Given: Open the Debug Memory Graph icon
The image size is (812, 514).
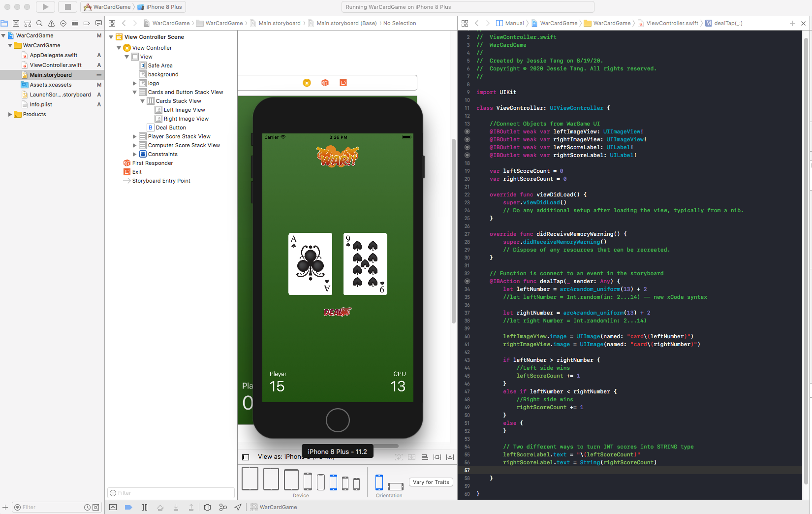Looking at the screenshot, I should (223, 507).
